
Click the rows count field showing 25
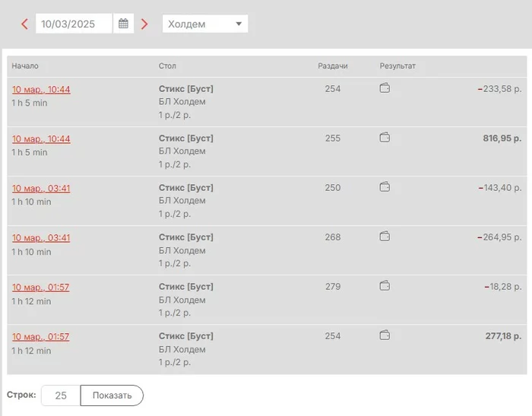61,395
